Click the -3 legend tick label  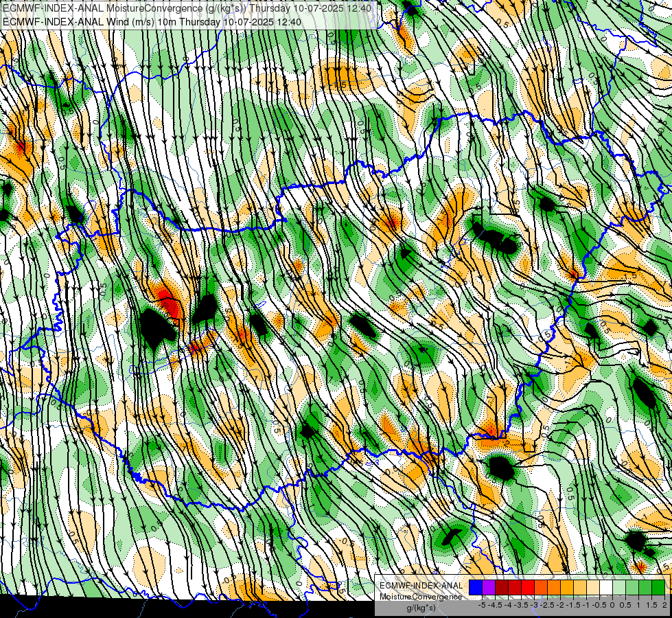click(535, 605)
